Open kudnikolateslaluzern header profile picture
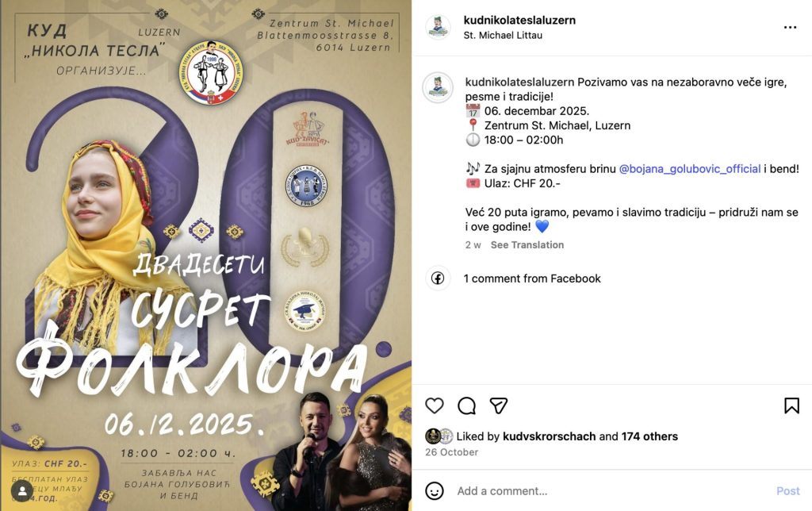This screenshot has height=511, width=812. [438, 28]
